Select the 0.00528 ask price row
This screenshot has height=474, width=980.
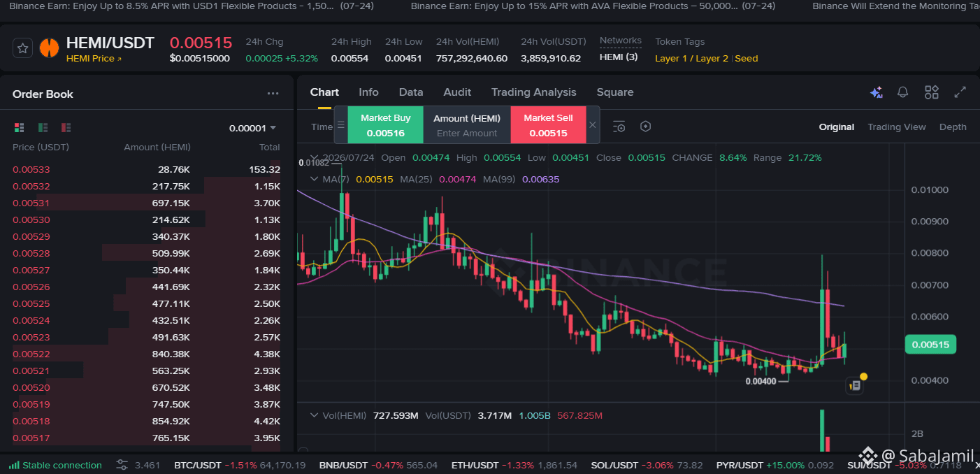tap(146, 253)
